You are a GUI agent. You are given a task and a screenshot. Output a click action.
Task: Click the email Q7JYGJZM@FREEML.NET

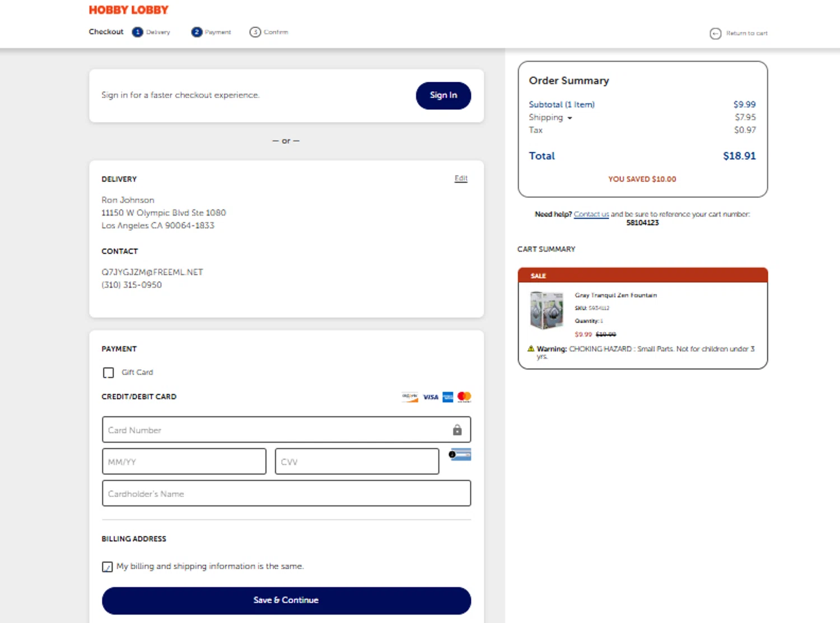click(152, 272)
